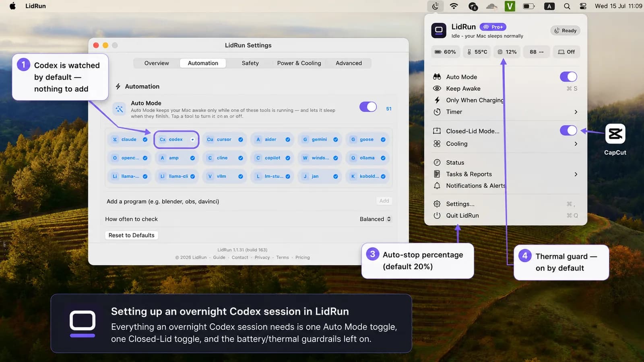
Task: Click the lid Off status chip
Action: coord(566,52)
